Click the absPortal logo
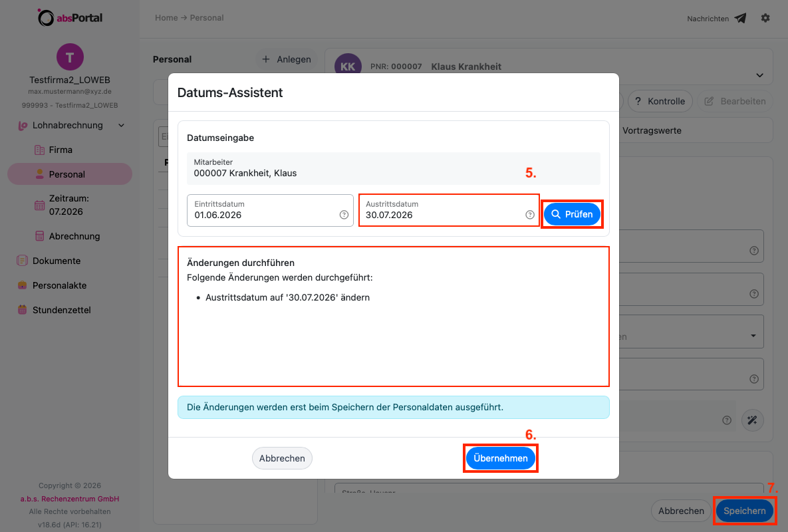 pyautogui.click(x=70, y=18)
